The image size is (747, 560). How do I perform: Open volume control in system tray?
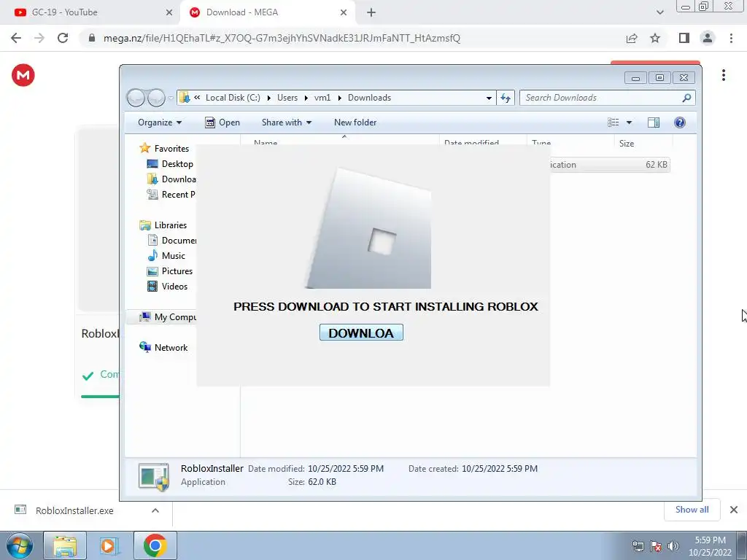[x=673, y=546]
